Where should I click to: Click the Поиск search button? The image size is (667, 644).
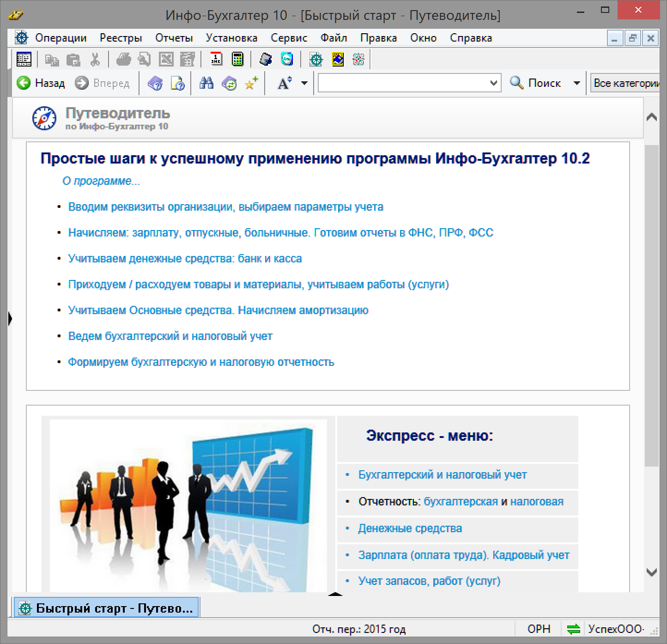[x=536, y=83]
